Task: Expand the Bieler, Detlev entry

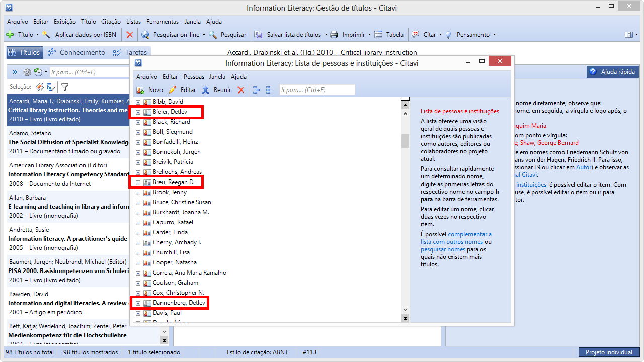Action: coord(138,112)
